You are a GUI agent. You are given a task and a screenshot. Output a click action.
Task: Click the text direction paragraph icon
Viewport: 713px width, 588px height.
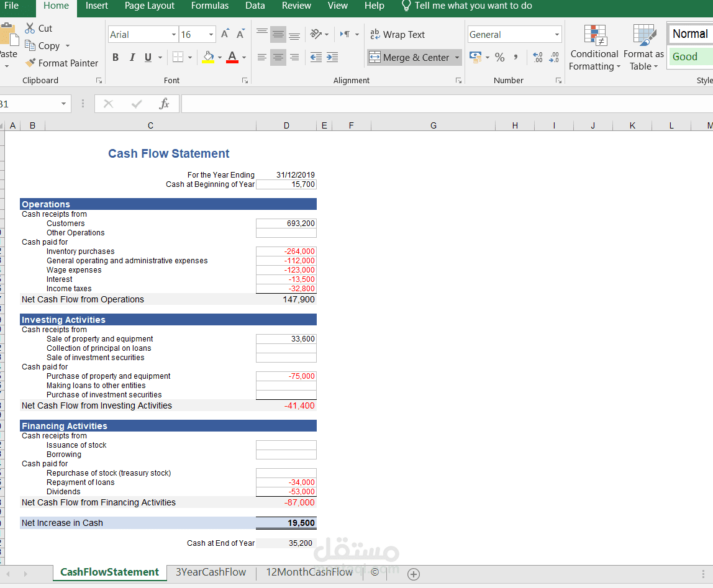(345, 34)
